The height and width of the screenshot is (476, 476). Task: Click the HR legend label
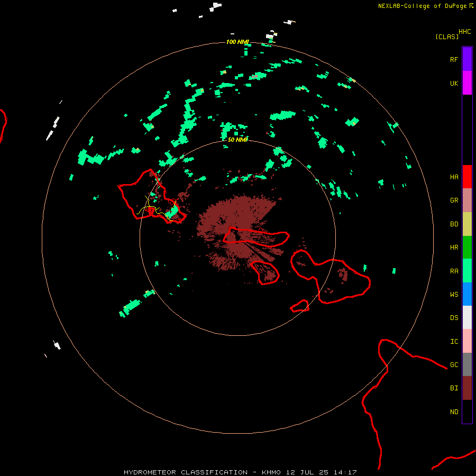[x=454, y=248]
